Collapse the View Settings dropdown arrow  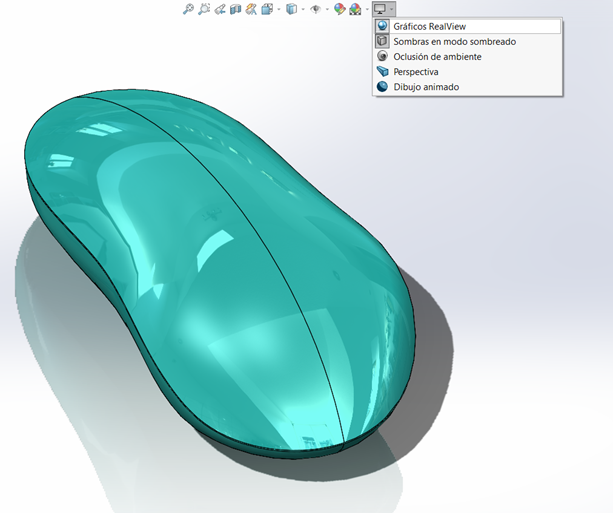[x=391, y=9]
